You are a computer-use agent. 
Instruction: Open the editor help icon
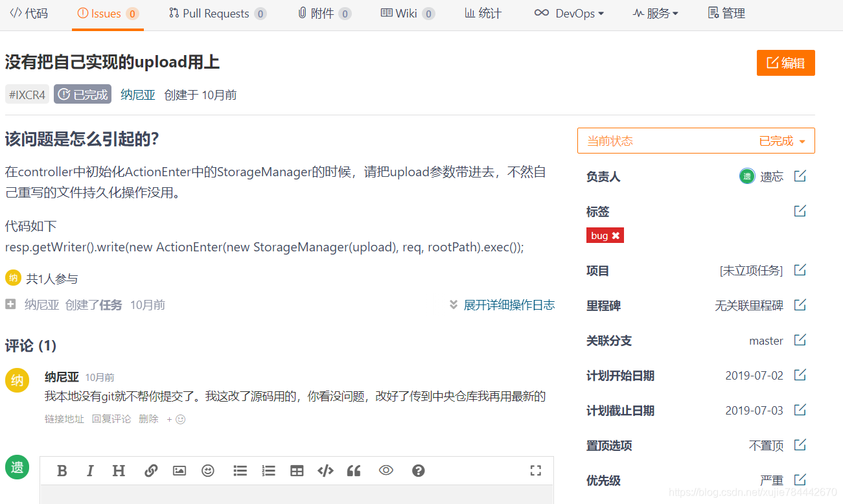(419, 471)
